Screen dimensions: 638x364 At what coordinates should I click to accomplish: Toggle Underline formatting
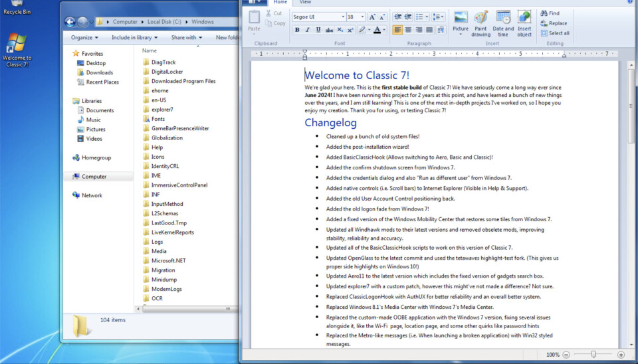(318, 30)
